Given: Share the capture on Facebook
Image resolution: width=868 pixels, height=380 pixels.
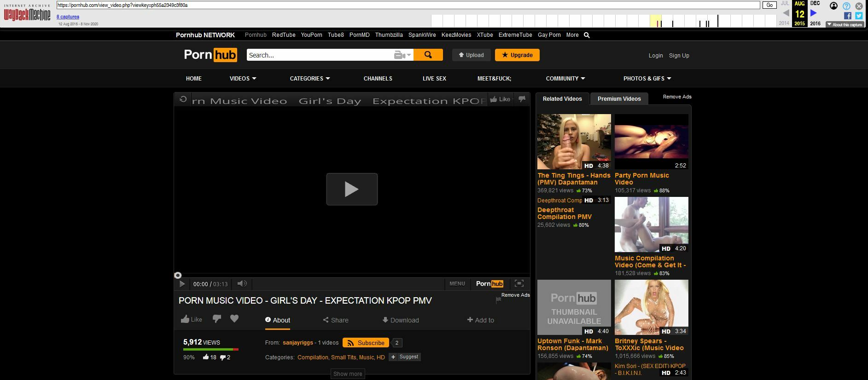Looking at the screenshot, I should point(847,16).
